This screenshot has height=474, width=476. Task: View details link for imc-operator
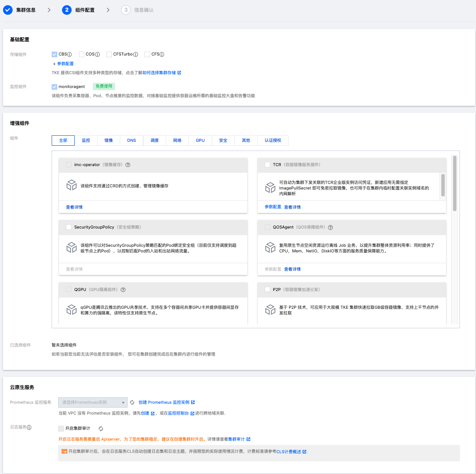point(74,207)
